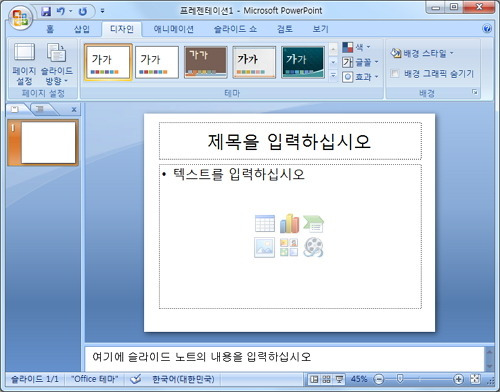Open the 애니메이션 tab
This screenshot has height=392, width=500.
(x=173, y=29)
